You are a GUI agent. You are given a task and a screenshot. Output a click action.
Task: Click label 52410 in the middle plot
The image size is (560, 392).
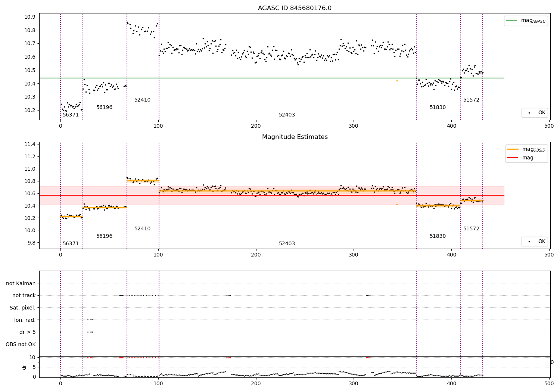[x=142, y=229]
